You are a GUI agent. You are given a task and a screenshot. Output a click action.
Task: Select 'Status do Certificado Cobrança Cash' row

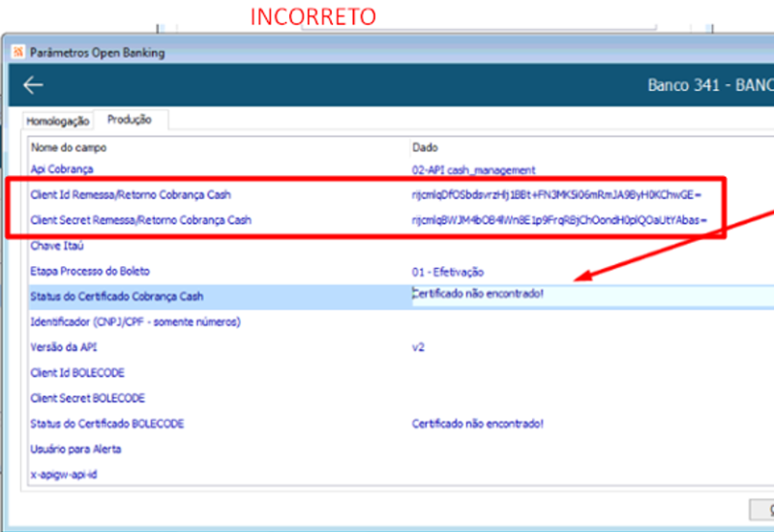click(x=116, y=297)
